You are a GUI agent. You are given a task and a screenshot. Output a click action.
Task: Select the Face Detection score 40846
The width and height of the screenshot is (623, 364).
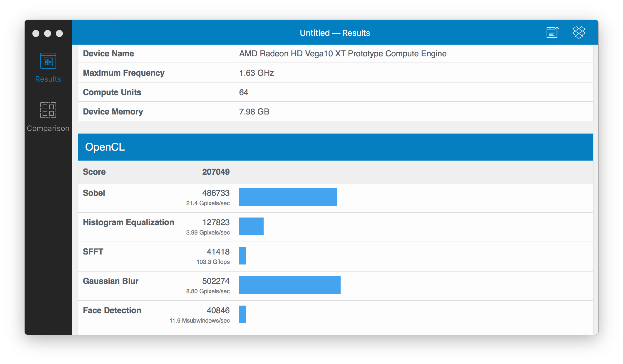[218, 310]
